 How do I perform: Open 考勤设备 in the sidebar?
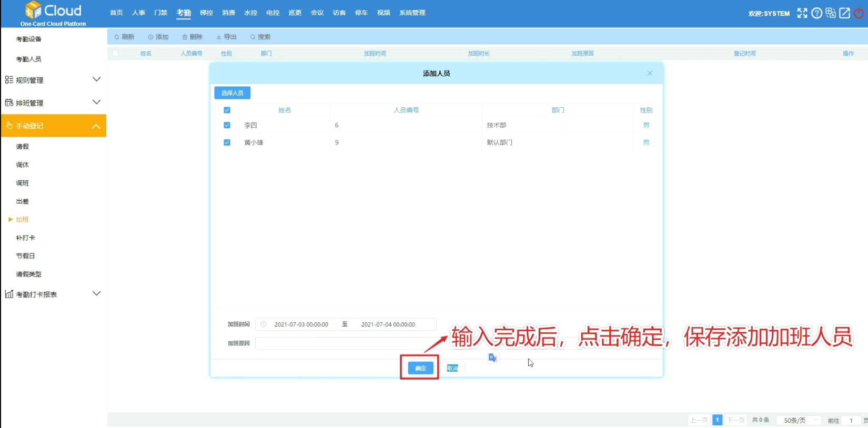(x=28, y=39)
